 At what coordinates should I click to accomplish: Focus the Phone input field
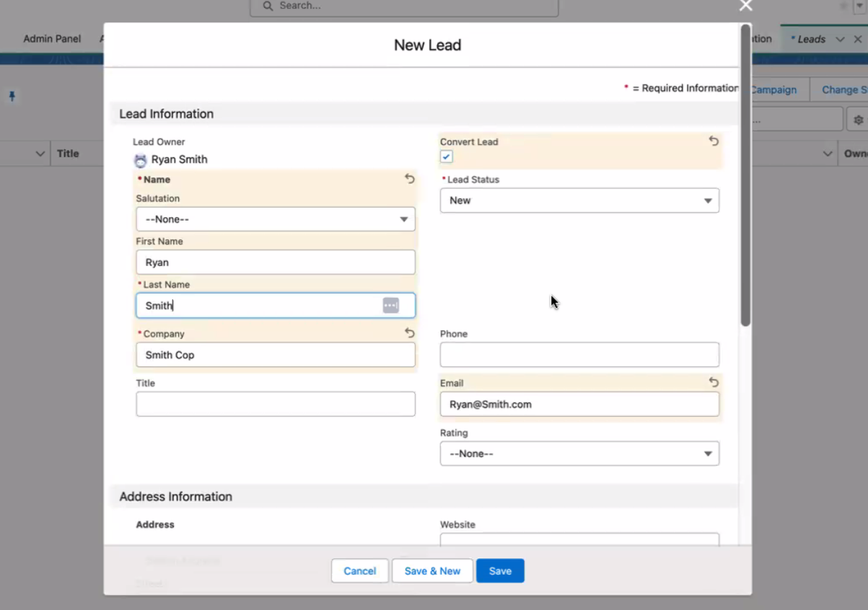(x=579, y=355)
